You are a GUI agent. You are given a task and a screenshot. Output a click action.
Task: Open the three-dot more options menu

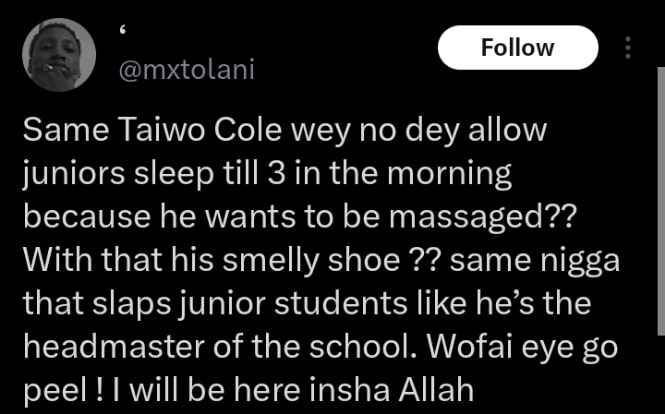tap(628, 48)
